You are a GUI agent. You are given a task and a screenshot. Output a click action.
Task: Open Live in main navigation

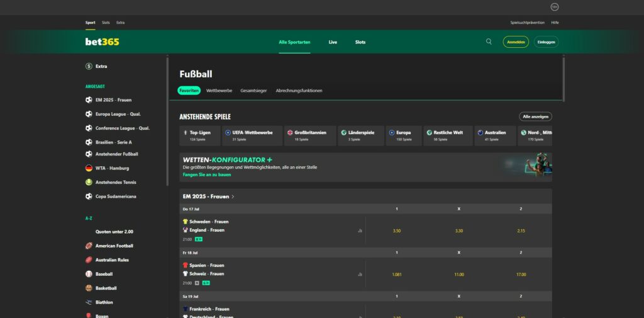tap(333, 42)
